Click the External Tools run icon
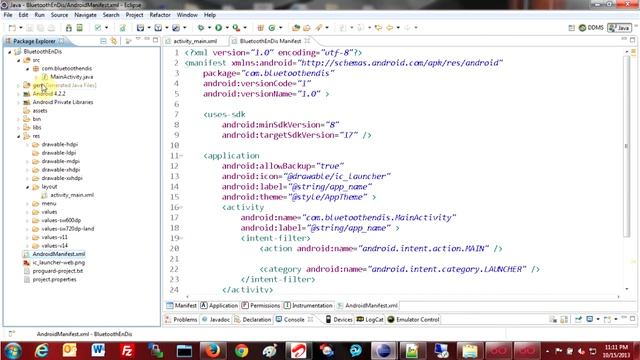The height and width of the screenshot is (360, 640). (236, 28)
